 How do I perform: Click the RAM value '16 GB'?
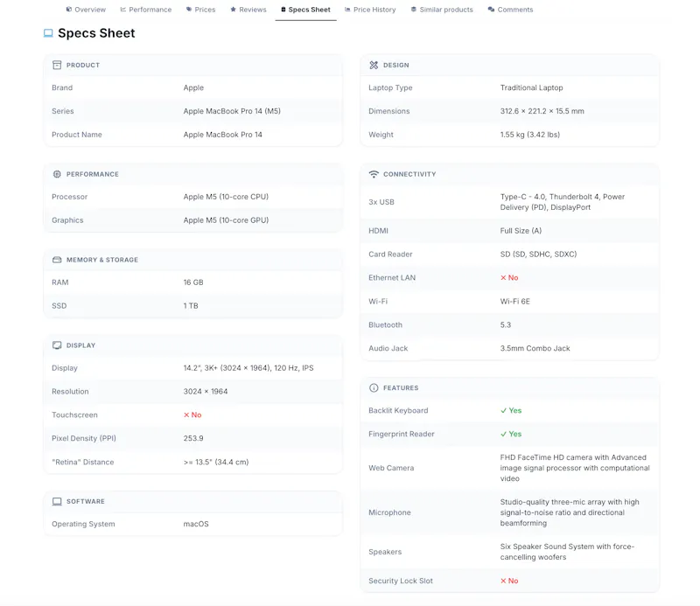click(x=193, y=282)
